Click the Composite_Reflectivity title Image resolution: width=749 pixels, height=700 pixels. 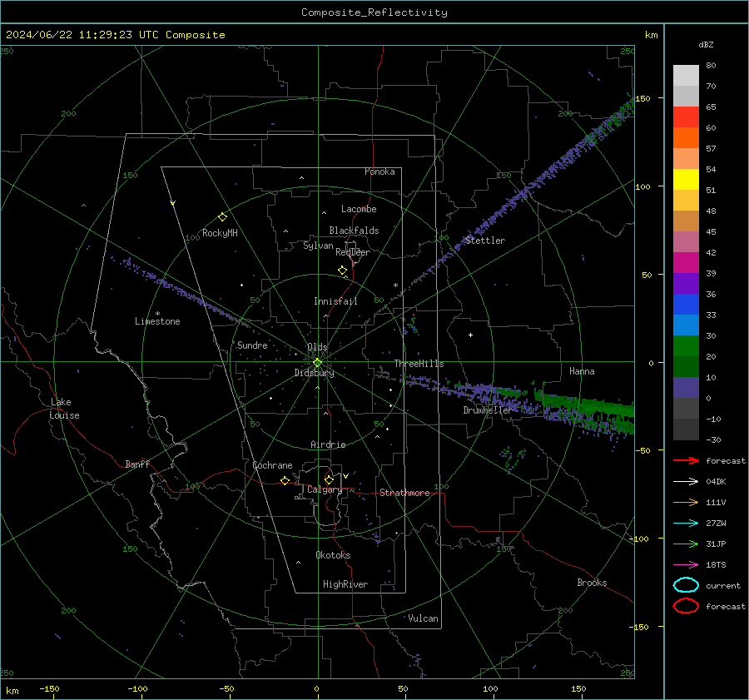[x=374, y=12]
